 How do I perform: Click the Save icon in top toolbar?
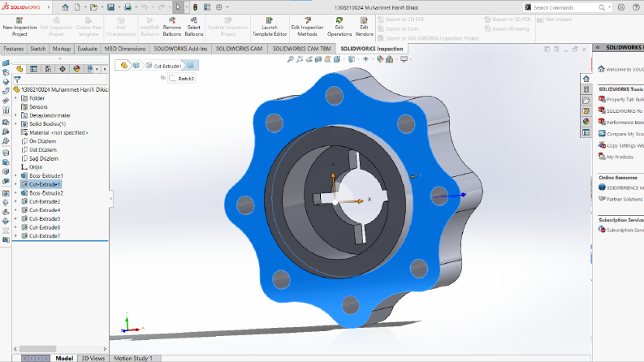tap(111, 7)
